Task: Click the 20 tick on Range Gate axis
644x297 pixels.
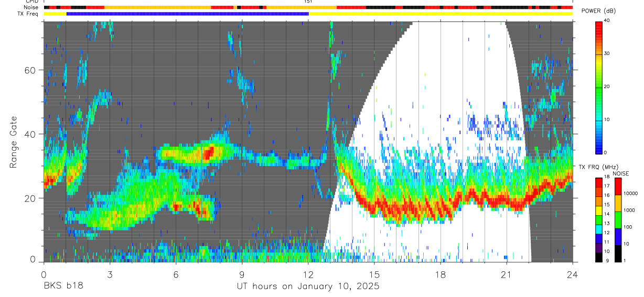Action: point(31,198)
